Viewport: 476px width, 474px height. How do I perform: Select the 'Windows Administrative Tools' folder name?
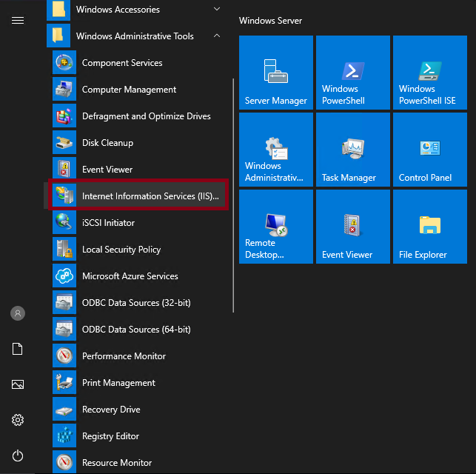pyautogui.click(x=135, y=36)
